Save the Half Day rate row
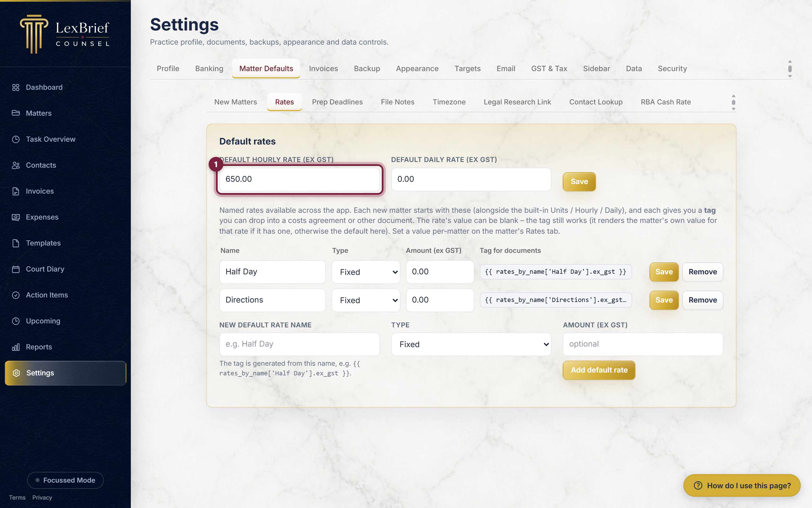Viewport: 812px width, 508px height. click(x=664, y=272)
